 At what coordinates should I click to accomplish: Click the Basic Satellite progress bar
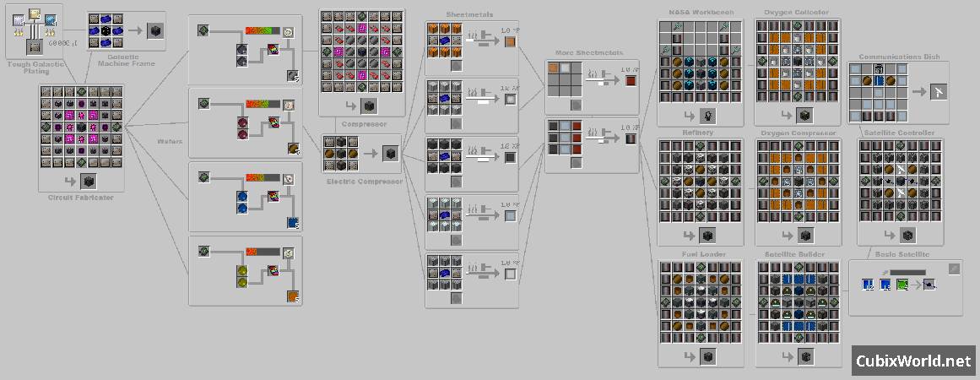[907, 273]
